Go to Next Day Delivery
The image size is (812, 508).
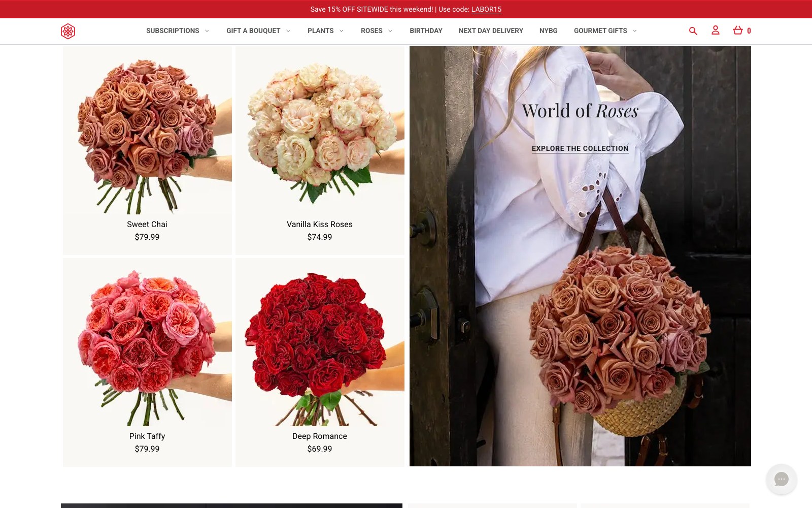[491, 31]
